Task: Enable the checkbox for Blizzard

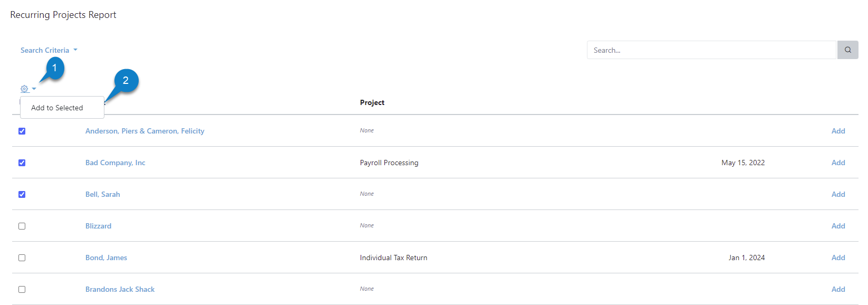Action: [x=22, y=226]
